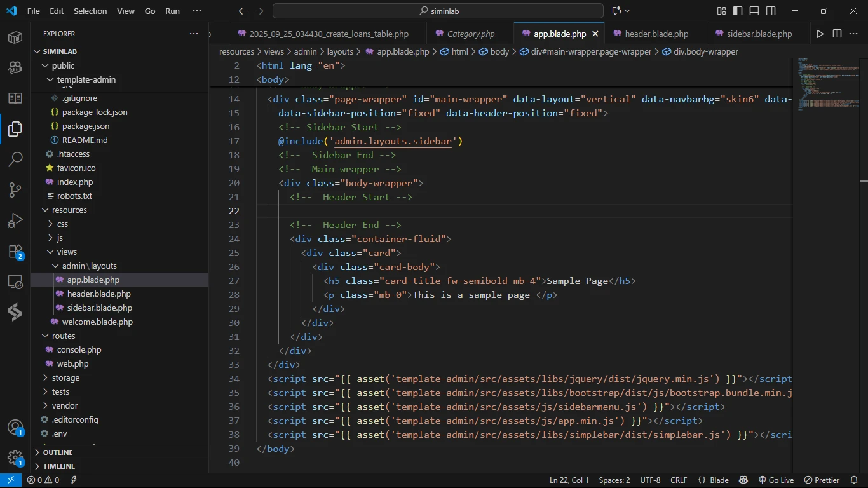The width and height of the screenshot is (868, 488).
Task: Toggle the bottom panel visibility
Action: pos(754,11)
